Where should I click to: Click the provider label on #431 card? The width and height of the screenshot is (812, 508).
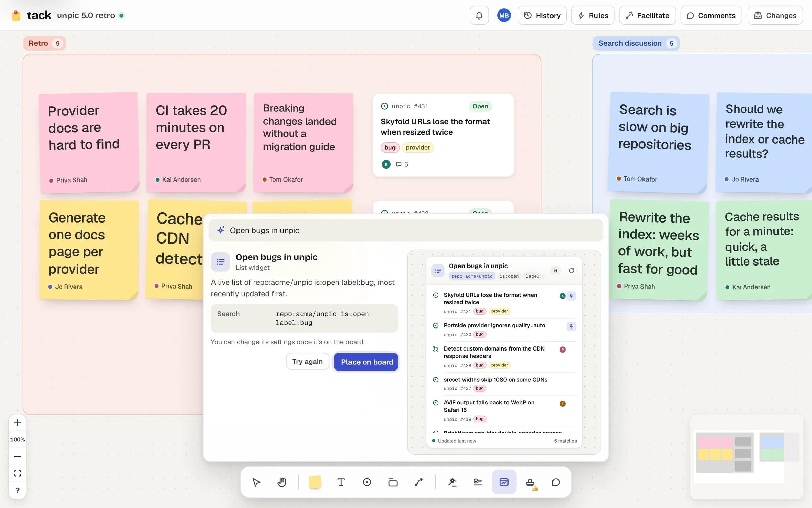coord(418,148)
